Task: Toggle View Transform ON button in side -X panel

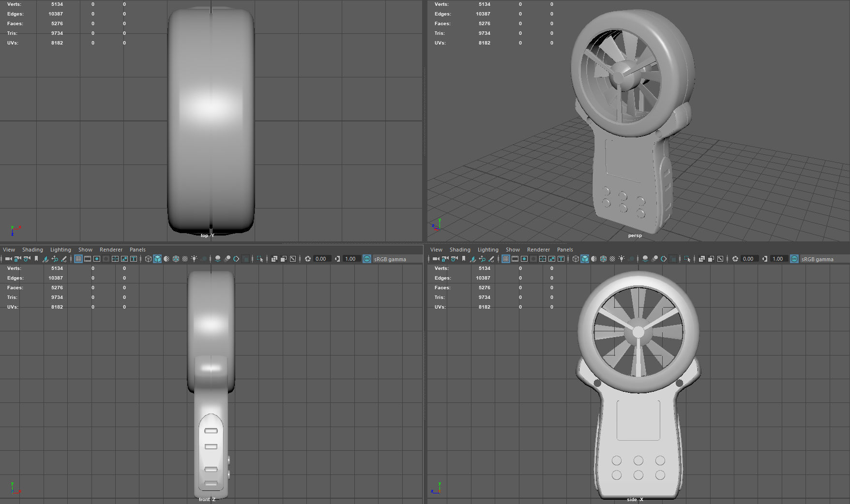Action: click(x=794, y=259)
